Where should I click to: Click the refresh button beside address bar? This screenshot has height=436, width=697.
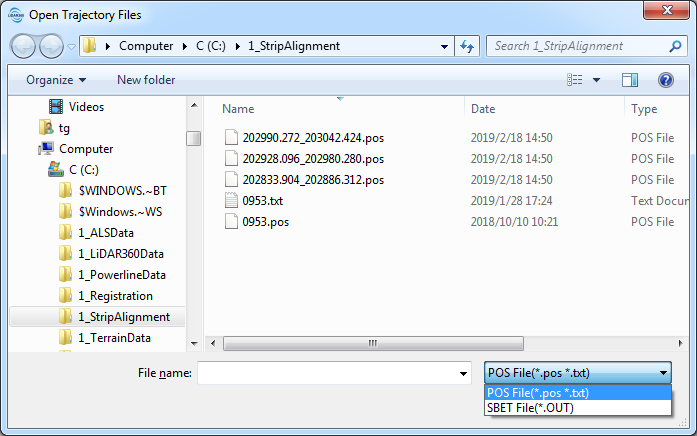click(467, 46)
